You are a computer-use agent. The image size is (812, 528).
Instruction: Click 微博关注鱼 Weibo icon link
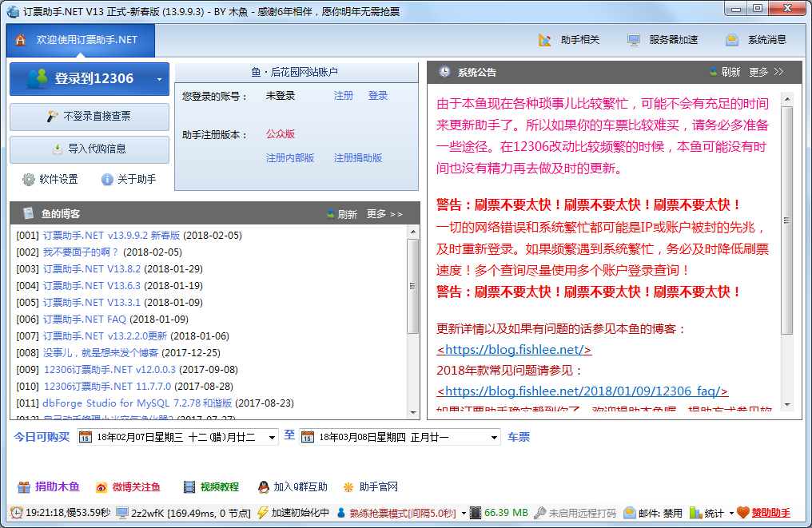[128, 487]
